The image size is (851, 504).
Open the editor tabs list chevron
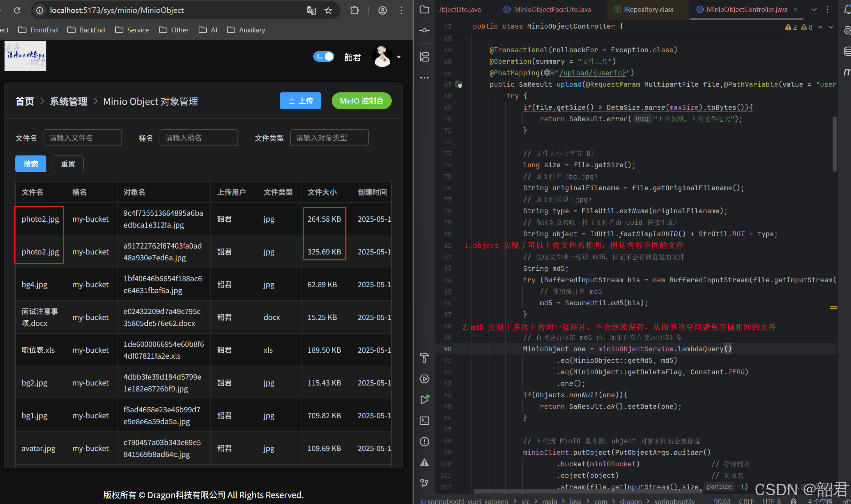pyautogui.click(x=814, y=9)
